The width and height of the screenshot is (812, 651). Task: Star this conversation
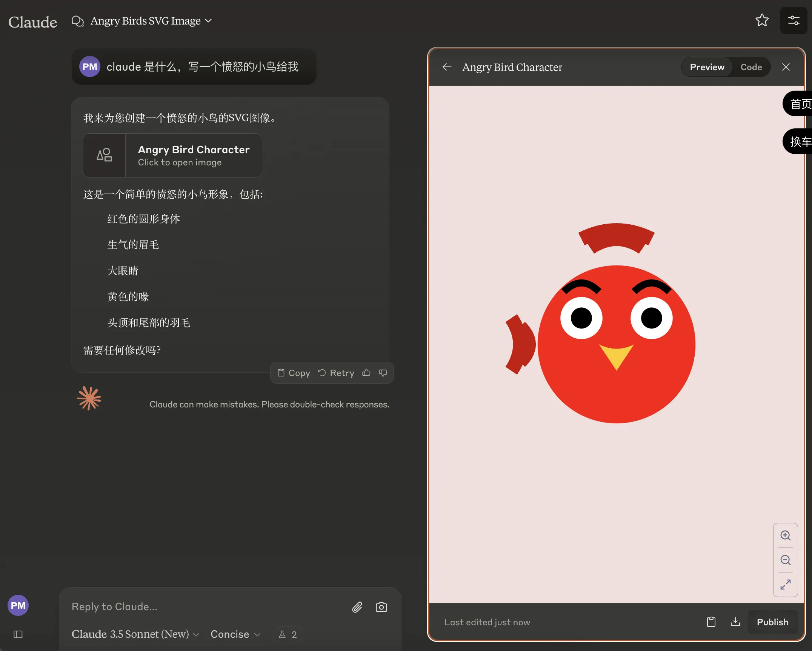click(x=762, y=20)
